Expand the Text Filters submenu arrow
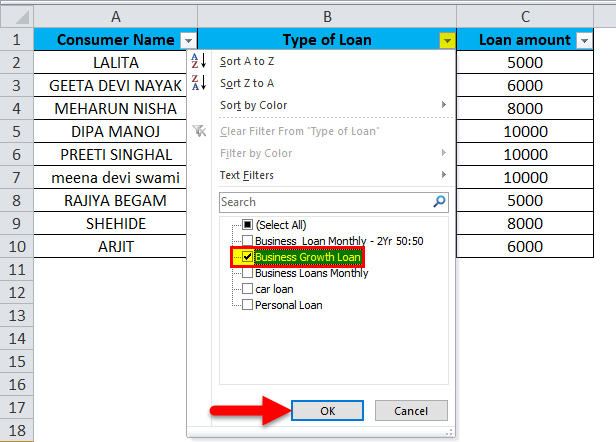Viewport: 616px width, 442px height. [x=444, y=174]
